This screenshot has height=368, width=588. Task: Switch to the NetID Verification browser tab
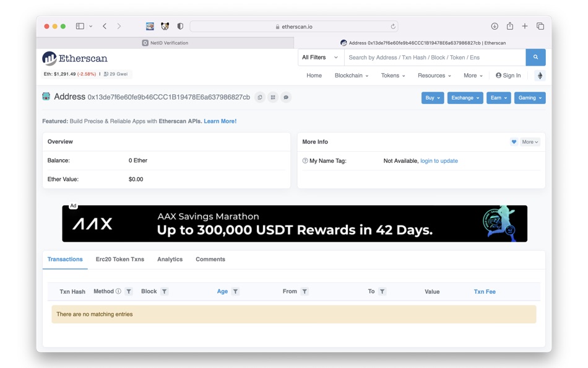(165, 43)
